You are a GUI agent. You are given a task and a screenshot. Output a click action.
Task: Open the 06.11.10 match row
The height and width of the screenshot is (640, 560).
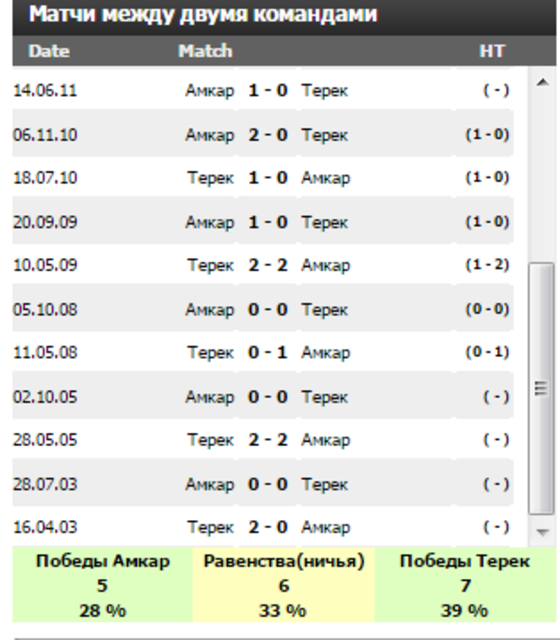coord(263,135)
